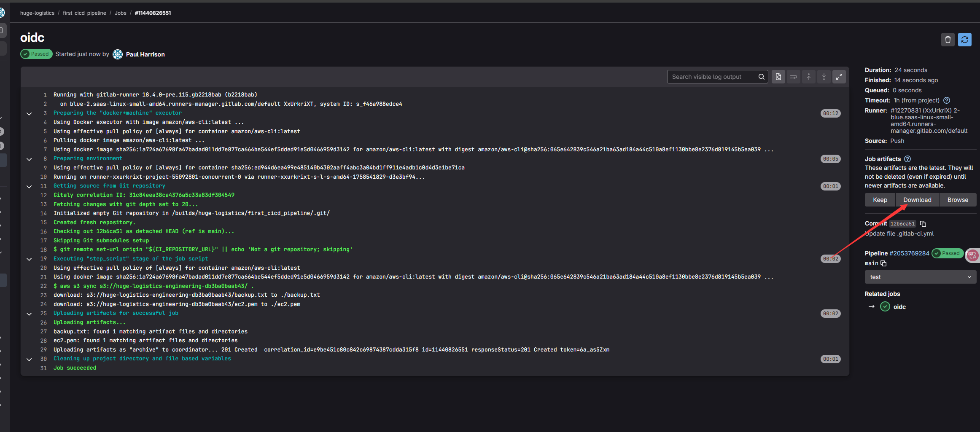Copy the commit SHA 12b6ca51

tap(923, 224)
